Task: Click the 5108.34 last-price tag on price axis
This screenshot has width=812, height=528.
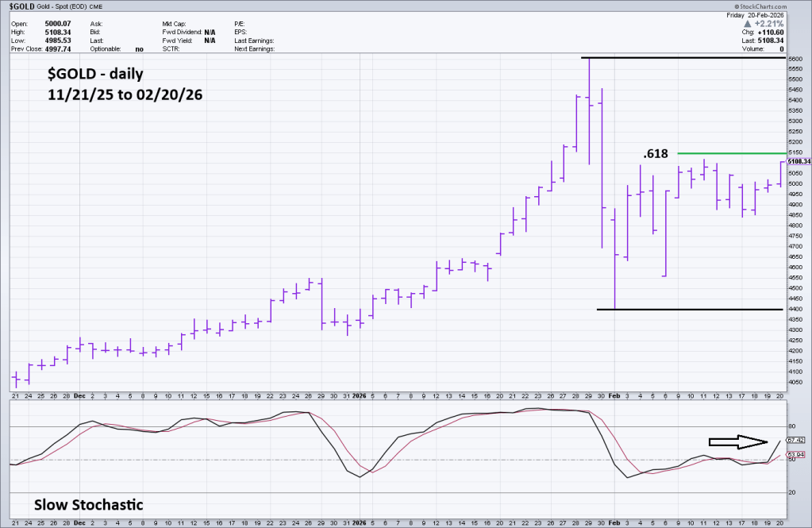Action: (796, 161)
